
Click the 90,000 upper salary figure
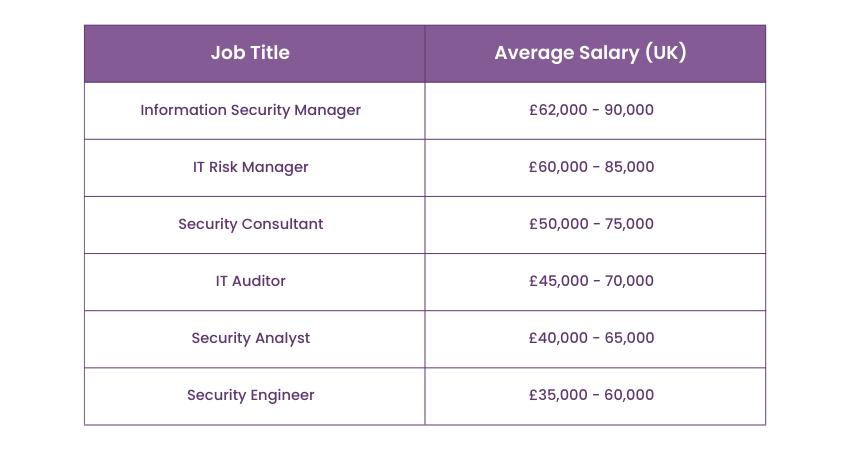pyautogui.click(x=629, y=110)
